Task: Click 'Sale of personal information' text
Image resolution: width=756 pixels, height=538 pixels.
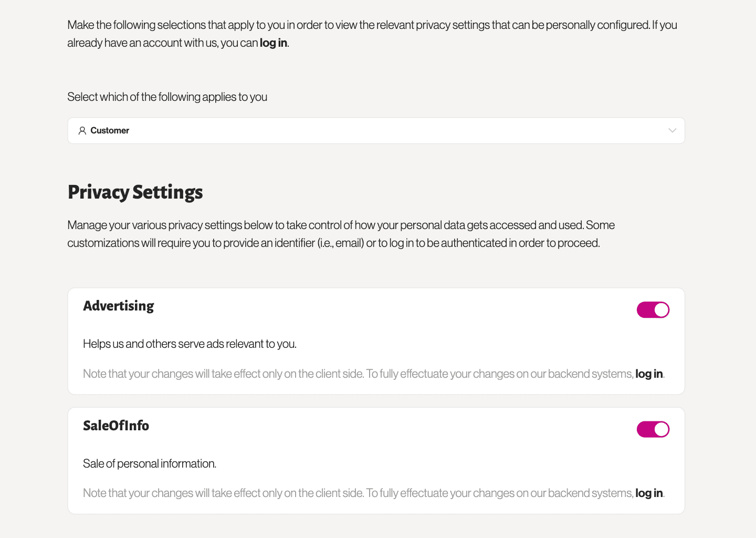Action: tap(149, 463)
